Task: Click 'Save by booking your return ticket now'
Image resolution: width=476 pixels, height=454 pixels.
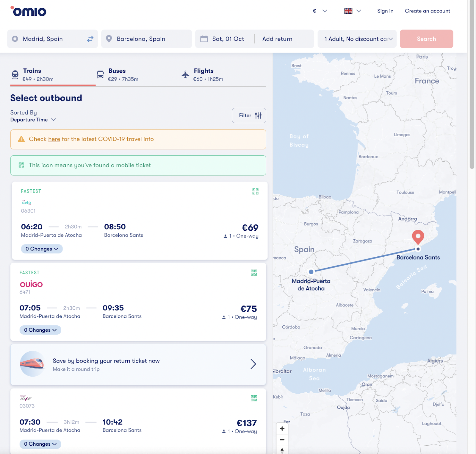Action: [106, 361]
